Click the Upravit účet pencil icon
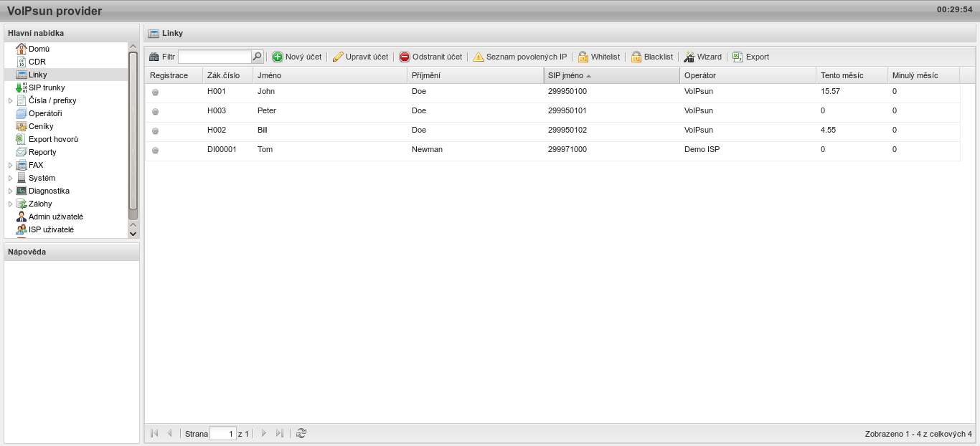 [x=338, y=57]
